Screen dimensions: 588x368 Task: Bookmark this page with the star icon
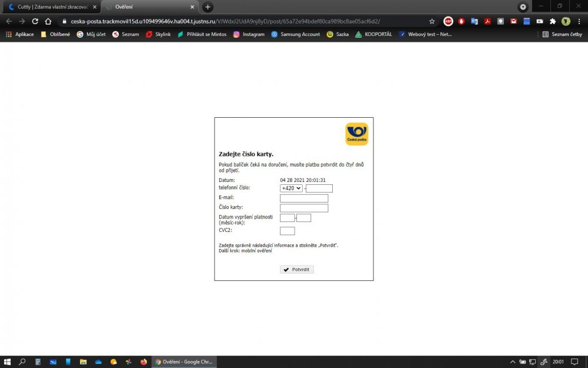pos(432,21)
